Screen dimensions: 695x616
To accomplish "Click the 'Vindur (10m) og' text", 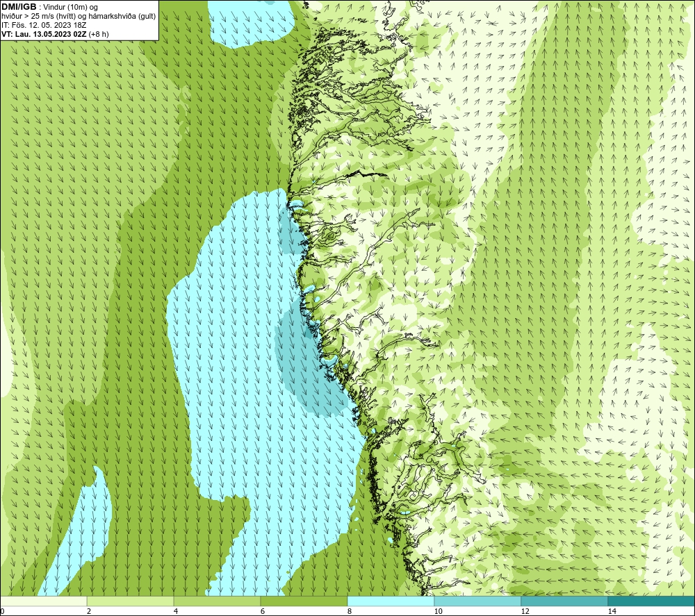I will tap(70, 8).
